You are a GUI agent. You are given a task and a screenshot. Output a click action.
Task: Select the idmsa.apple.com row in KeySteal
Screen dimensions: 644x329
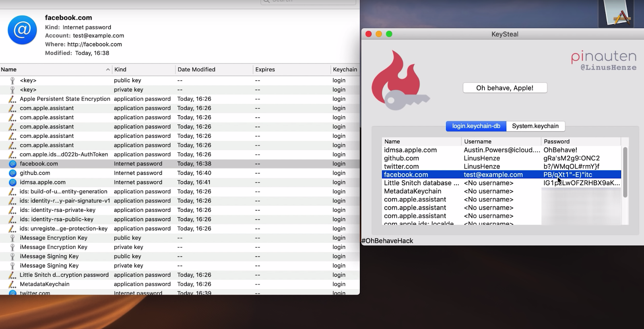click(502, 150)
